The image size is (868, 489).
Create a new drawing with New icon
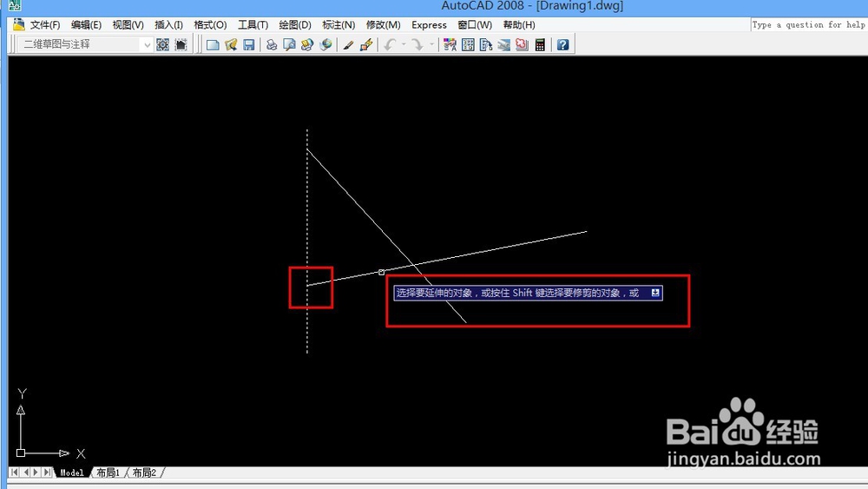click(x=213, y=45)
